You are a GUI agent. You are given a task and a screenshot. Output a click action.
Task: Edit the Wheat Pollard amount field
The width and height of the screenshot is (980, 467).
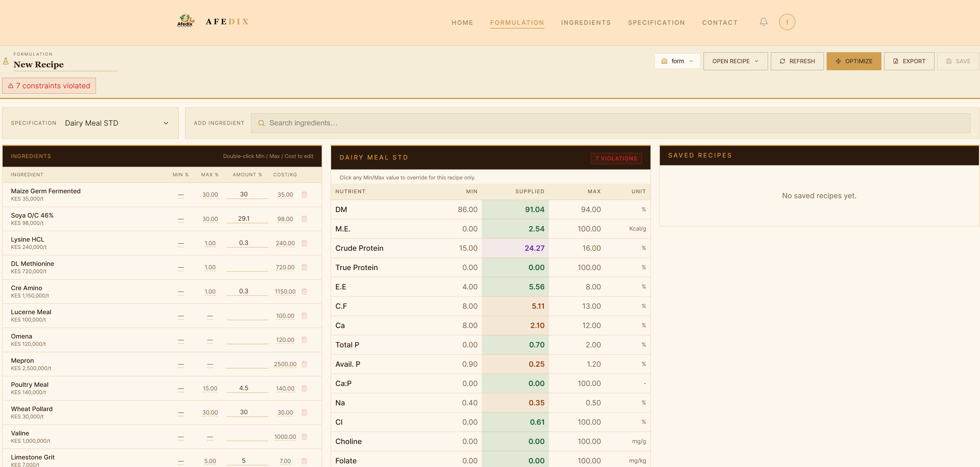247,412
